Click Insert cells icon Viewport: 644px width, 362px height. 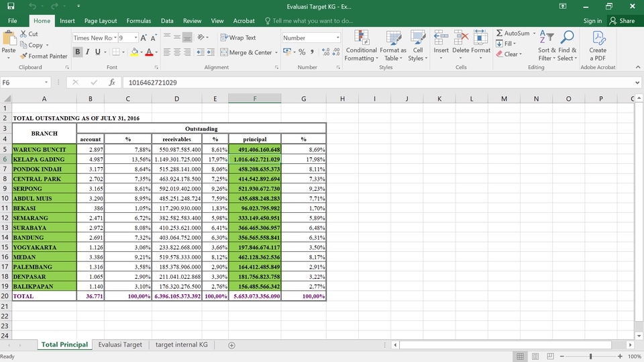pos(441,38)
